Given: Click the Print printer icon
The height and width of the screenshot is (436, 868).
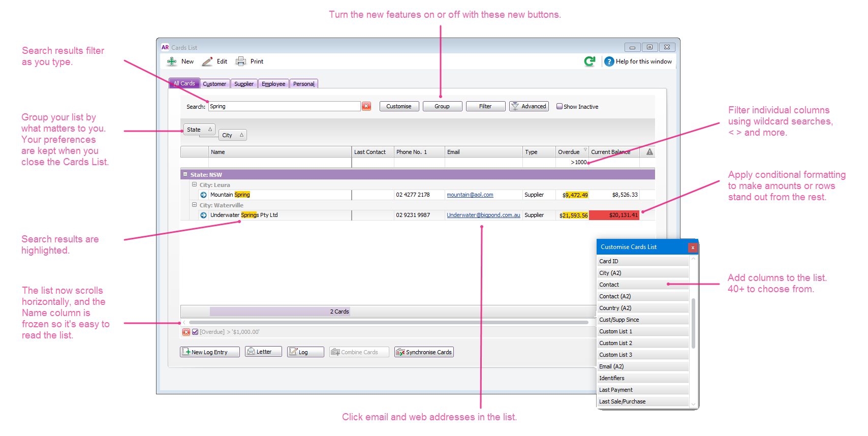Looking at the screenshot, I should [x=240, y=61].
